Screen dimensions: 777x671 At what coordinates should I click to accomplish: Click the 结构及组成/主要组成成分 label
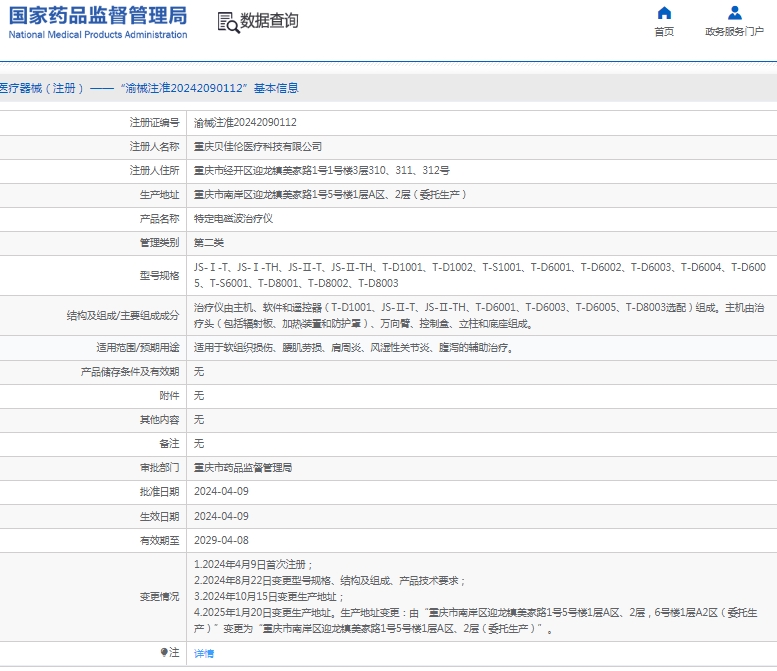tap(123, 316)
